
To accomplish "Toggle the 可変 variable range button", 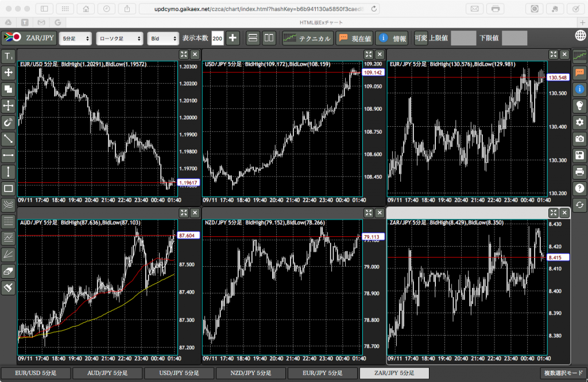I will pos(421,38).
